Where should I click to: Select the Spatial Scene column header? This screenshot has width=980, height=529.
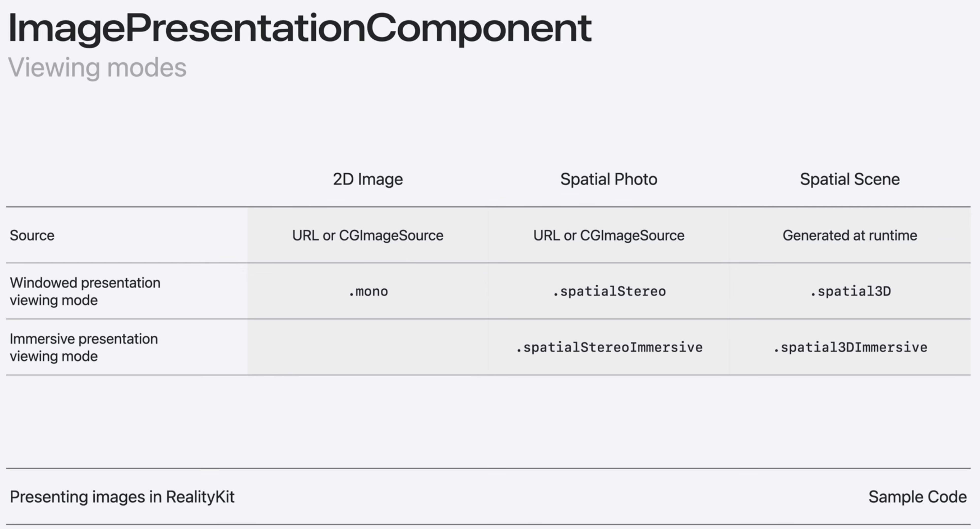pos(850,179)
